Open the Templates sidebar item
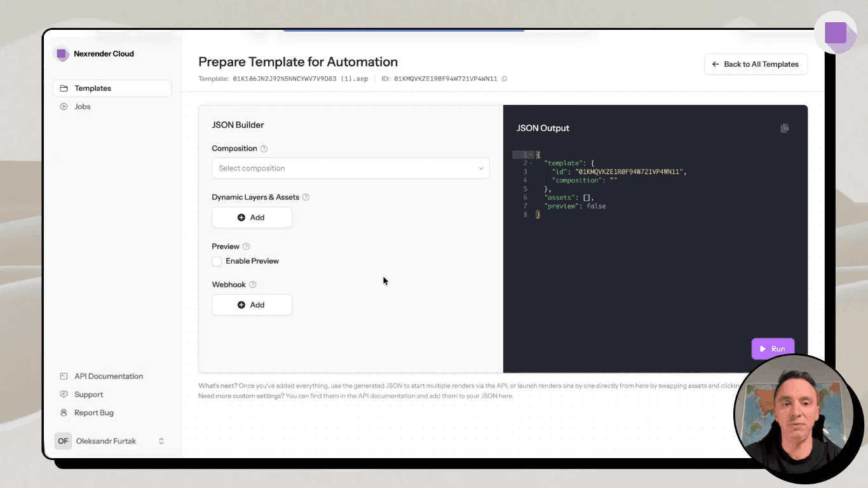This screenshot has width=868, height=488. (112, 88)
